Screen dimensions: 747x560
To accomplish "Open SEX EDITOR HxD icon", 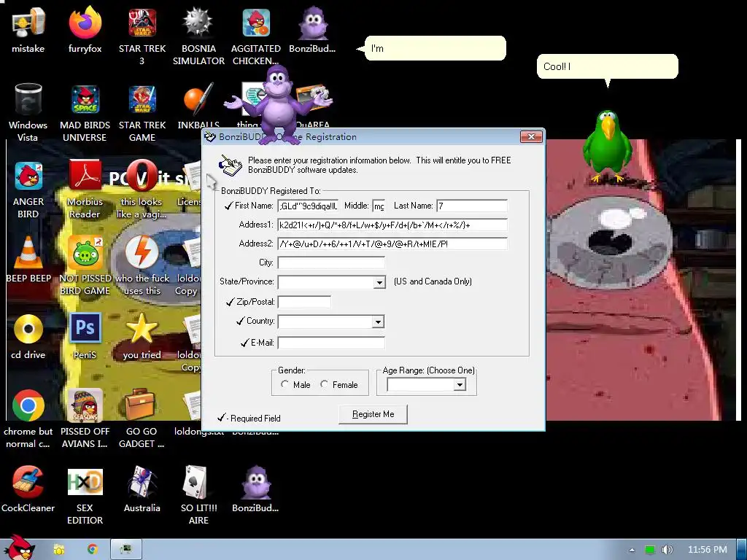I will [x=85, y=483].
